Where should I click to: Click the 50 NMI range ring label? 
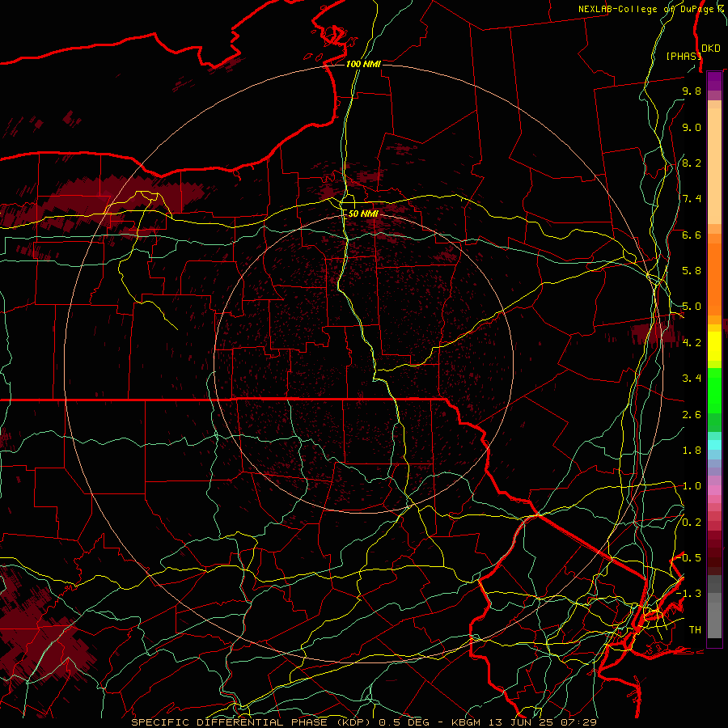point(363,214)
